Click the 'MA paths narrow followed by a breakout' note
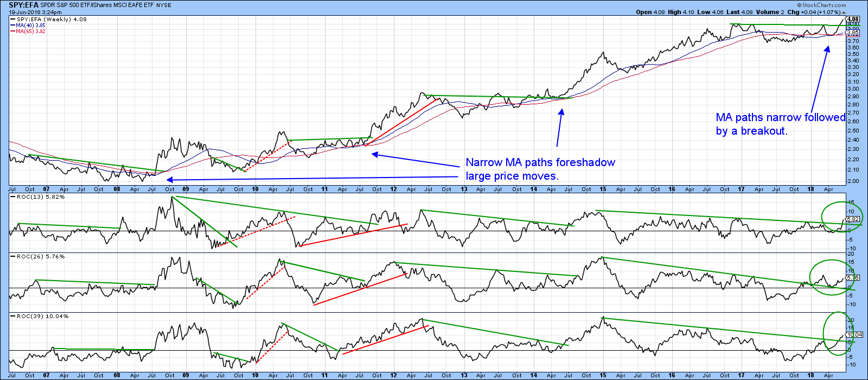This screenshot has height=380, width=868. (781, 124)
